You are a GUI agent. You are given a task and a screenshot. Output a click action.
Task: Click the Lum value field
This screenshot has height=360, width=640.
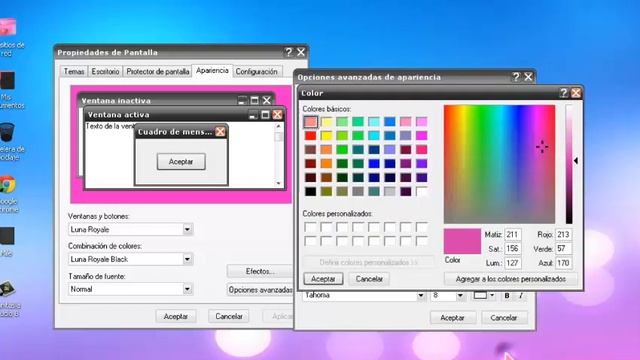[x=513, y=263]
